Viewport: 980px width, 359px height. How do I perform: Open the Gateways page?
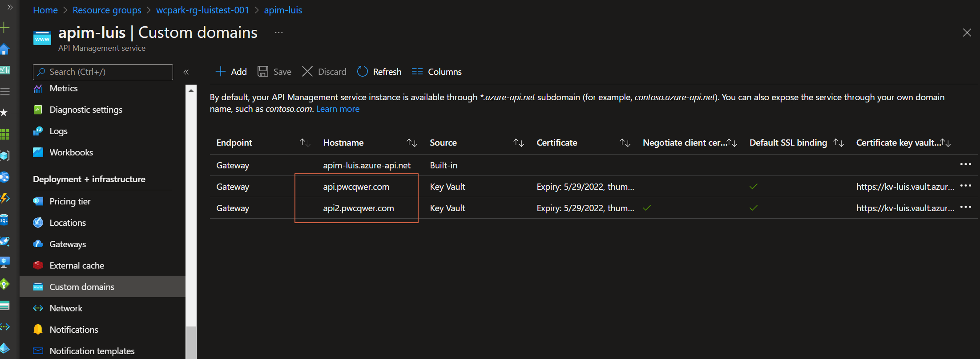[68, 244]
